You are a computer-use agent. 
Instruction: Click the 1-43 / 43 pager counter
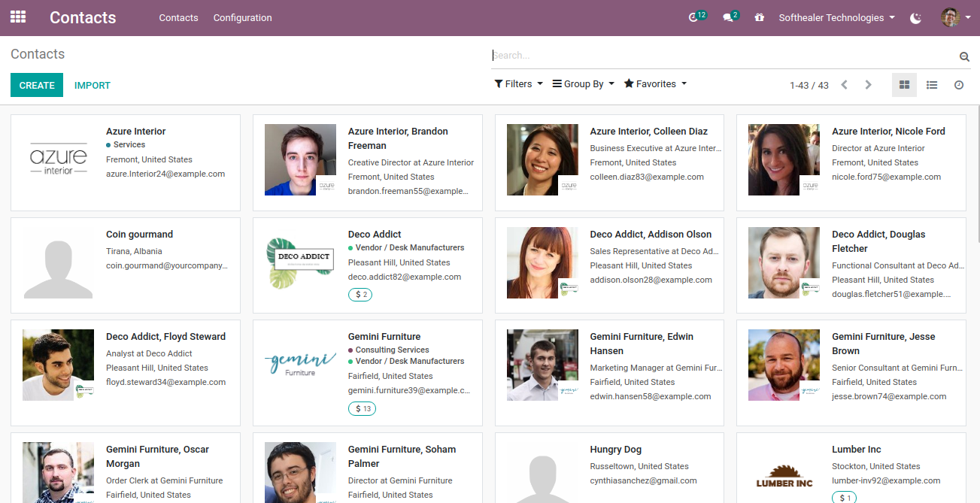coord(809,85)
